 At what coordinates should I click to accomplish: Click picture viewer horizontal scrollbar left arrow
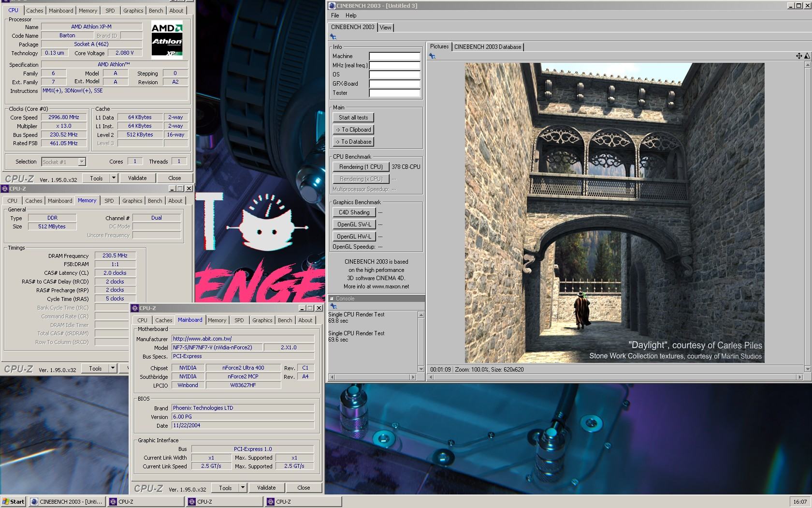click(430, 377)
